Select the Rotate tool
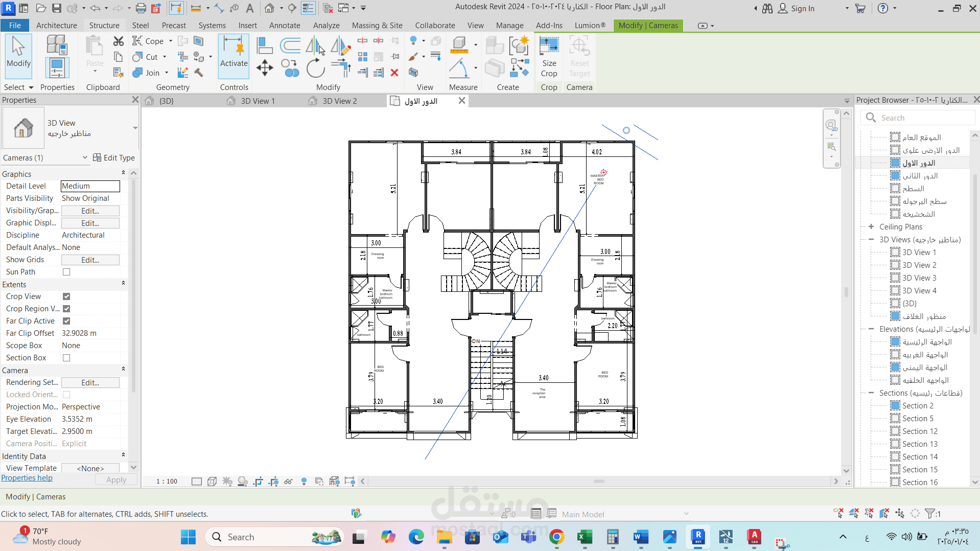Screen dimensions: 980x551 [x=316, y=67]
